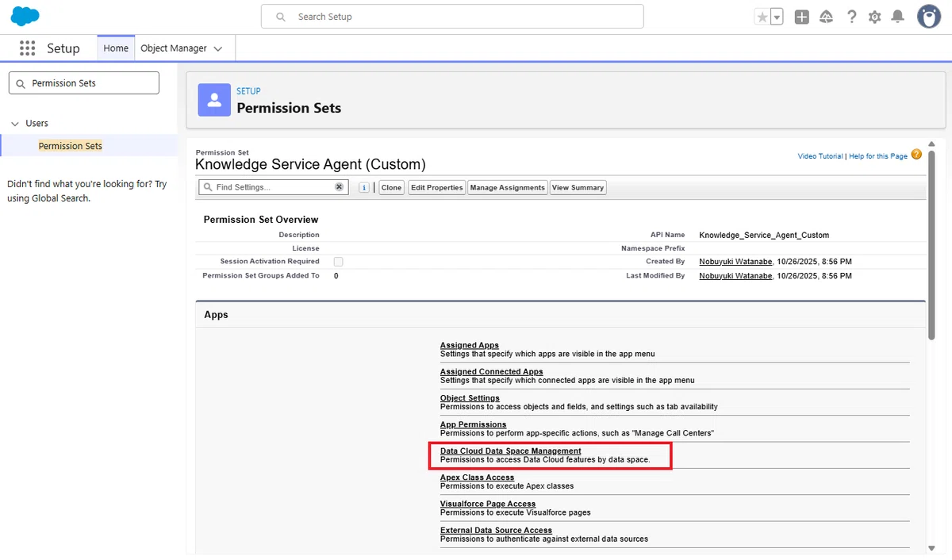This screenshot has height=560, width=952.
Task: Open the global actions plus icon
Action: [x=802, y=17]
